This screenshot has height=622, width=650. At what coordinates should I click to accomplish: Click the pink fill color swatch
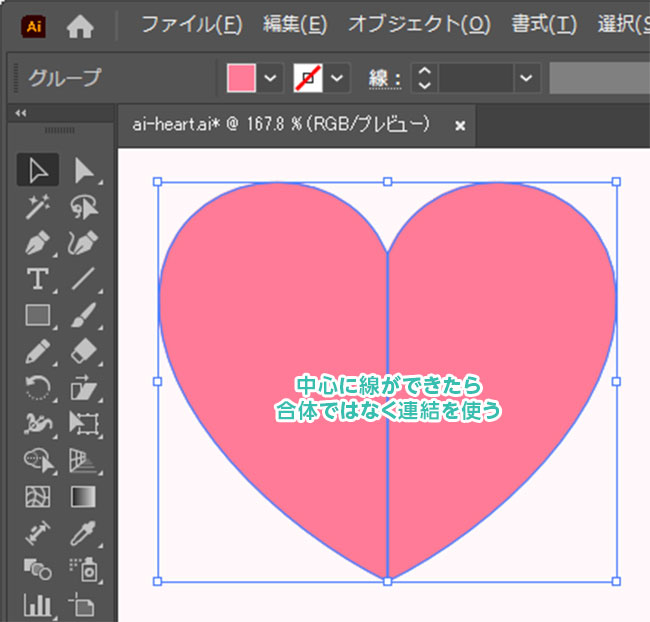[x=242, y=77]
